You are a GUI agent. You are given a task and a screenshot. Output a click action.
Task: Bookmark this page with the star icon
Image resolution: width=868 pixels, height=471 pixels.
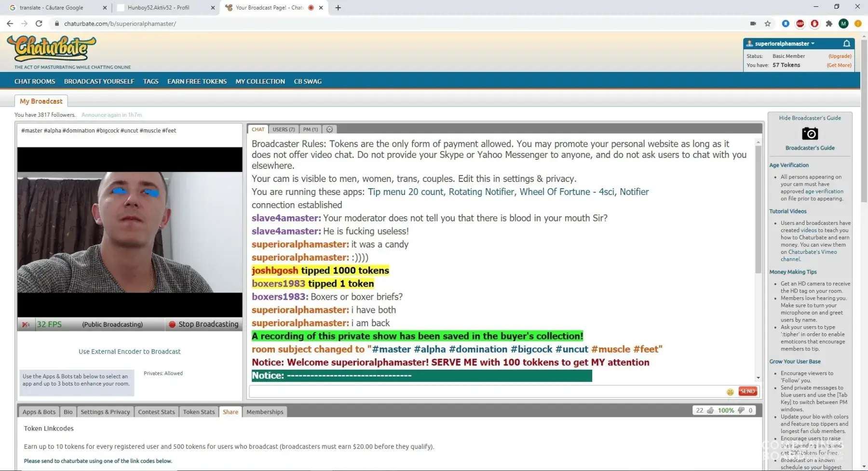768,24
